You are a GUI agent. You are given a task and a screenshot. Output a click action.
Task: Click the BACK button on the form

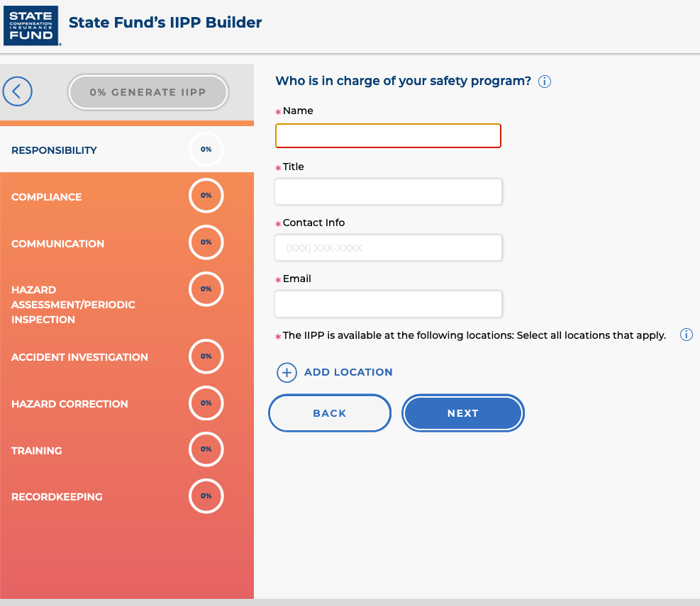click(329, 413)
